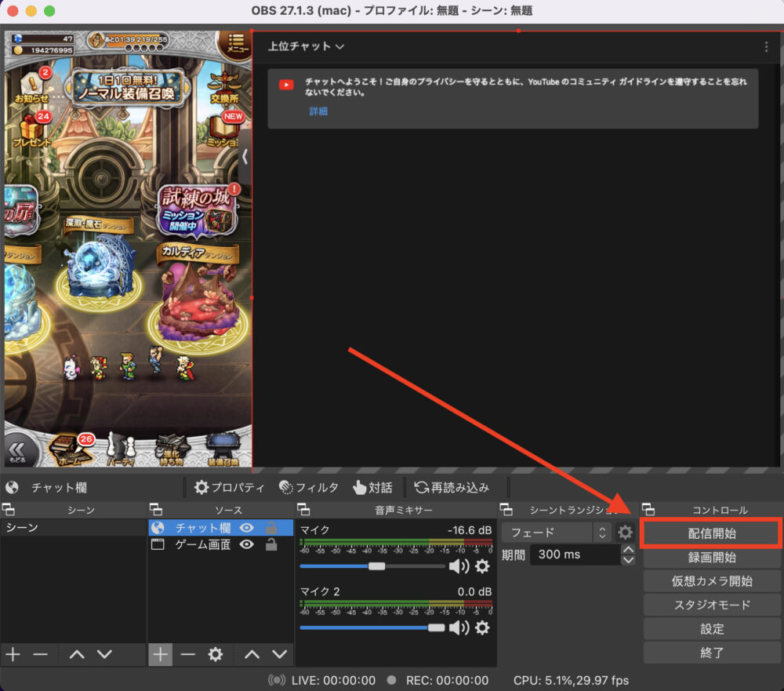
Task: Click the ノーマル装備召喚 banner in game preview
Action: [129, 89]
